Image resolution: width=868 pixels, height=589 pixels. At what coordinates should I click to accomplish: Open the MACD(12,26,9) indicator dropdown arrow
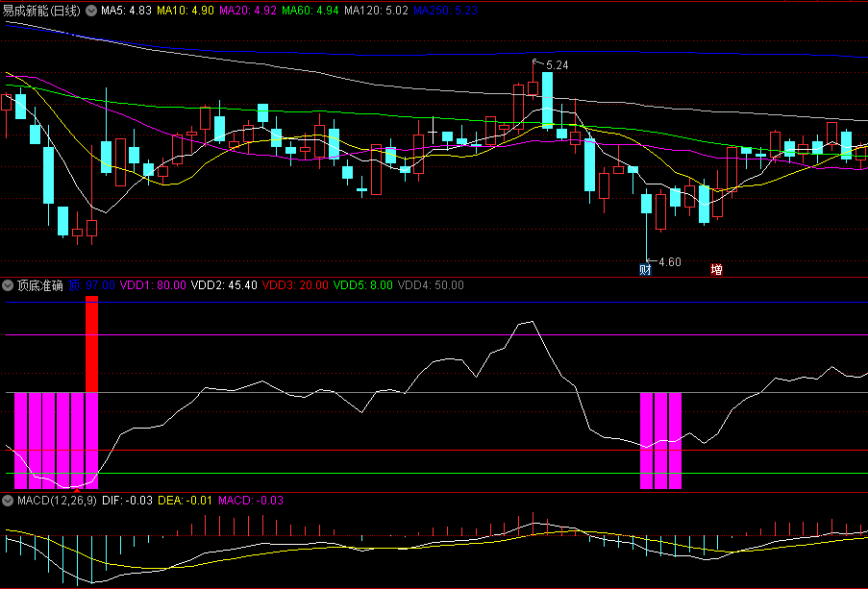8,501
